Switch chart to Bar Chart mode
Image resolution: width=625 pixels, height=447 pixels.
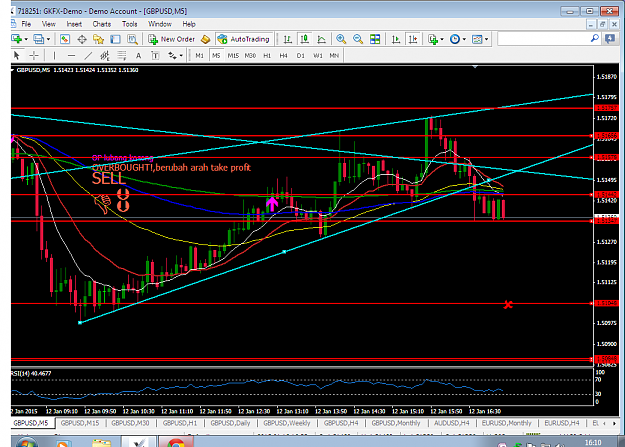tap(287, 39)
